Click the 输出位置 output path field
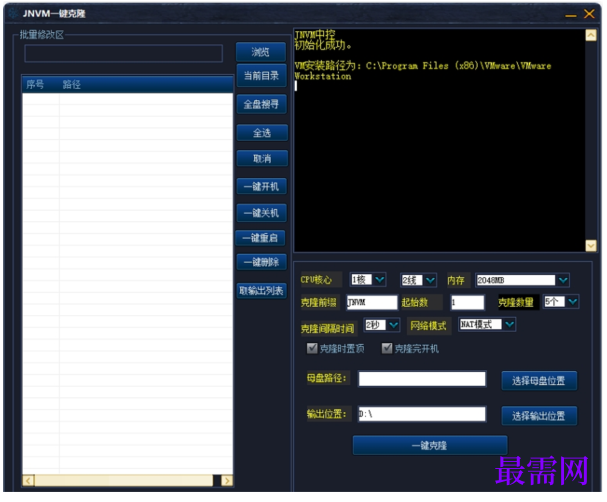This screenshot has height=502, width=607. [x=422, y=414]
